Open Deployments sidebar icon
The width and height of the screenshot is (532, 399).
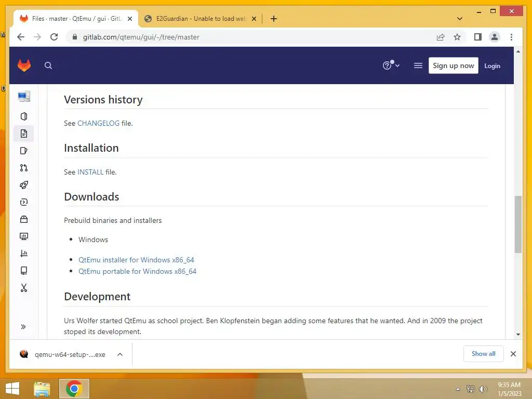[24, 202]
